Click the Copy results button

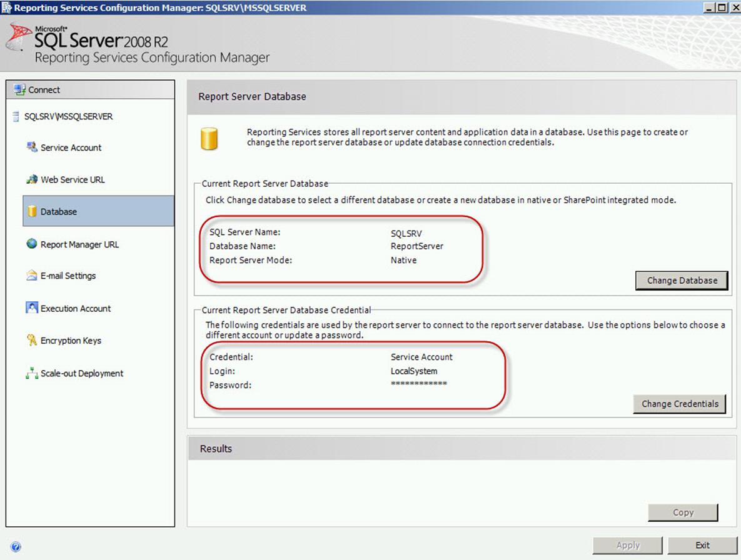683,512
